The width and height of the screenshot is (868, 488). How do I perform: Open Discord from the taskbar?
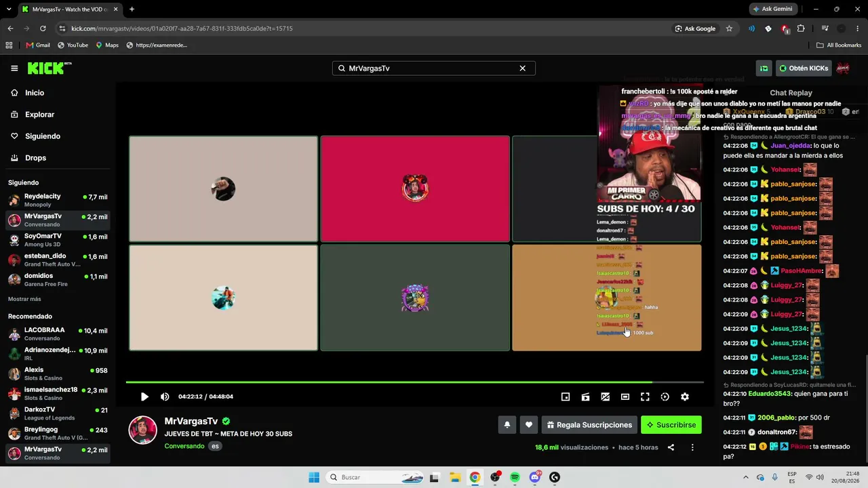pos(535,477)
